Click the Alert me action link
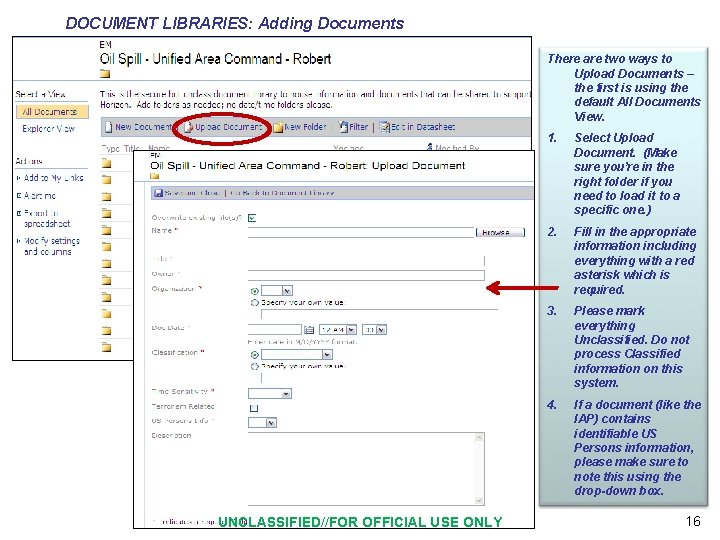 click(39, 196)
